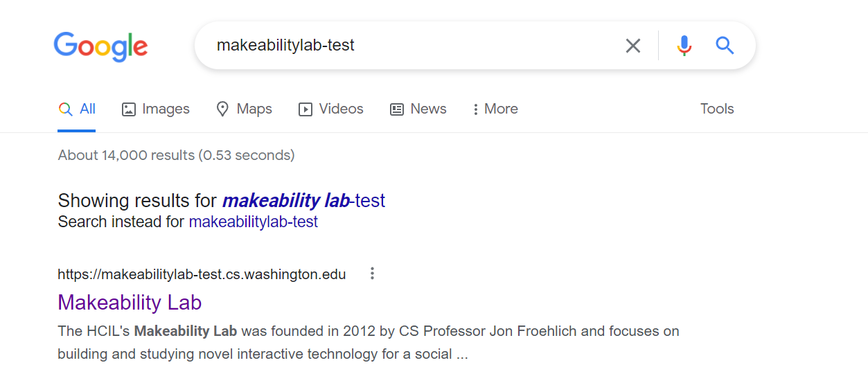
Task: Click the blue magnifying glass search button
Action: 725,46
